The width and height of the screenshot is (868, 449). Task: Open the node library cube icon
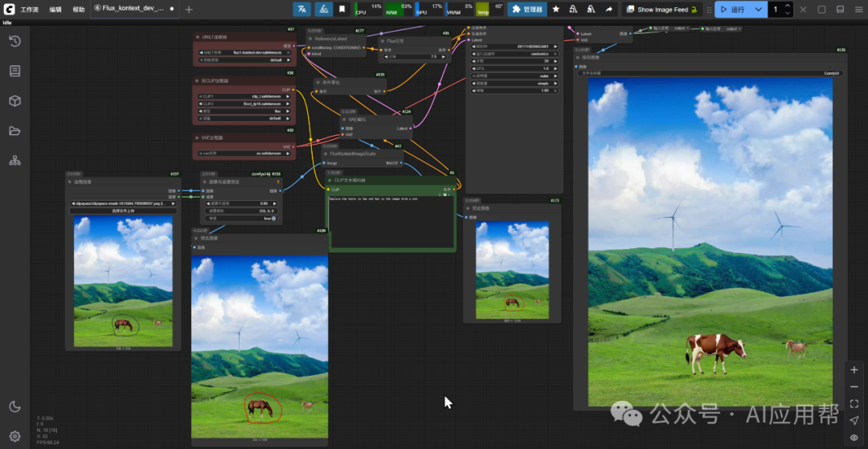14,101
